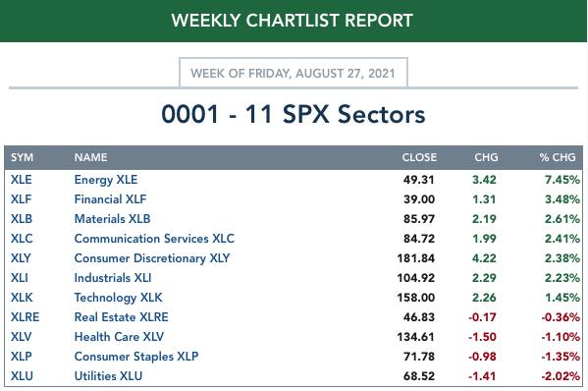The image size is (588, 391).
Task: Select the Week of Friday August 27 box
Action: pyautogui.click(x=294, y=73)
